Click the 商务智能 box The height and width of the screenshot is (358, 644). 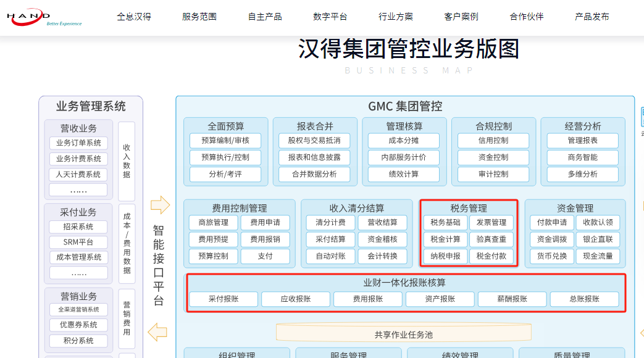click(582, 157)
